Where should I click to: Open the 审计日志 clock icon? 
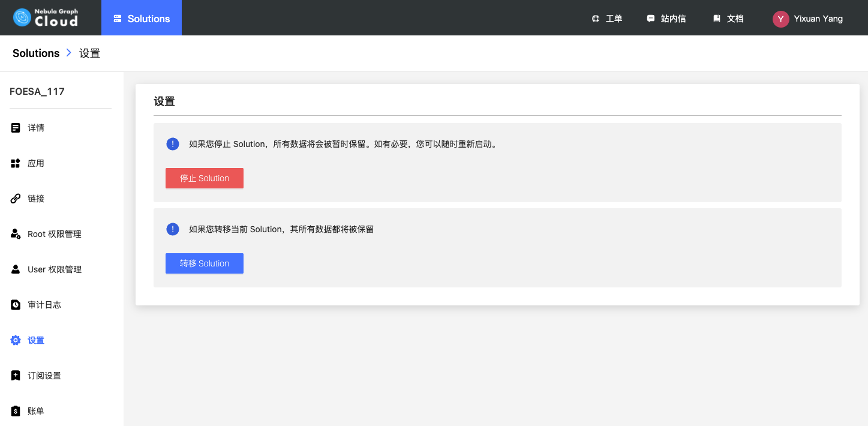click(16, 305)
